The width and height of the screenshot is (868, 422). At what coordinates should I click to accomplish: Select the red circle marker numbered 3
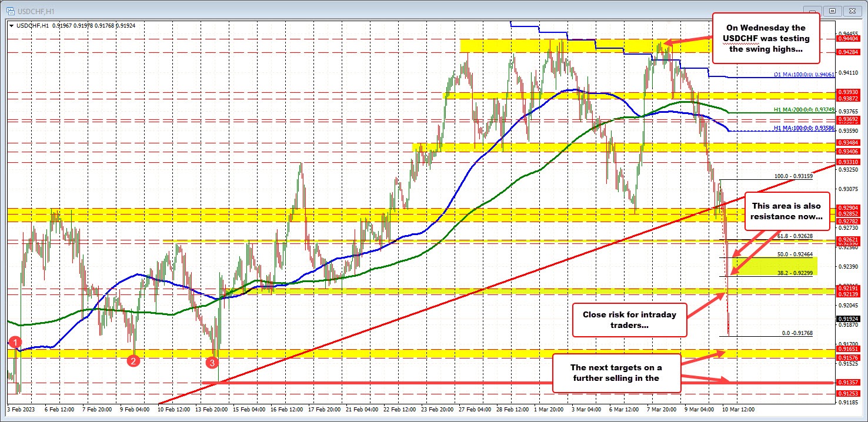pyautogui.click(x=212, y=363)
